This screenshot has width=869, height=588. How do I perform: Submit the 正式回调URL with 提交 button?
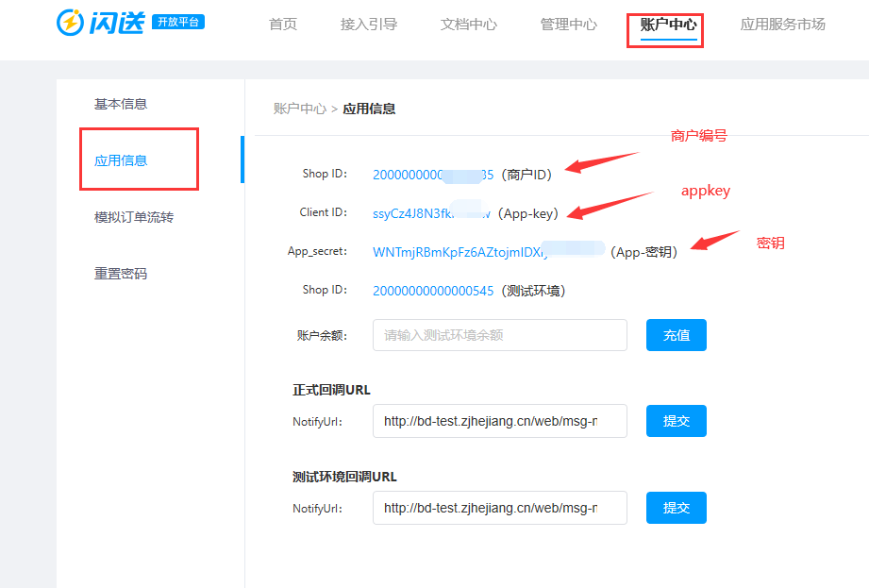click(676, 421)
